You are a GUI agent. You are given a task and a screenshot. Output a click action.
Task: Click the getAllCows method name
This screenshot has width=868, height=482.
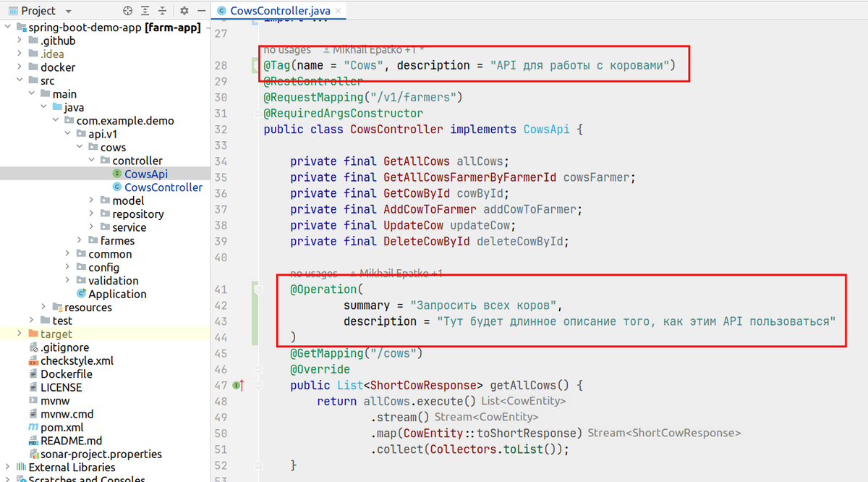pyautogui.click(x=524, y=386)
